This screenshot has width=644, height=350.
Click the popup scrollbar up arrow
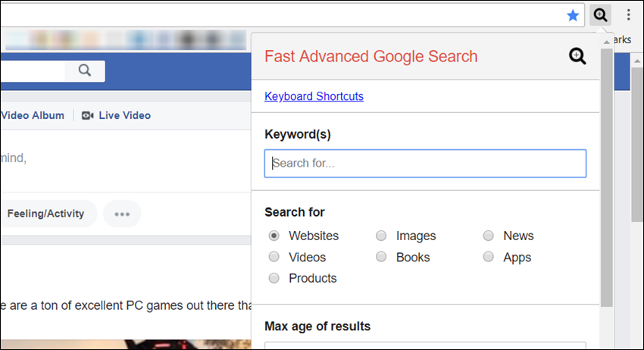click(607, 41)
